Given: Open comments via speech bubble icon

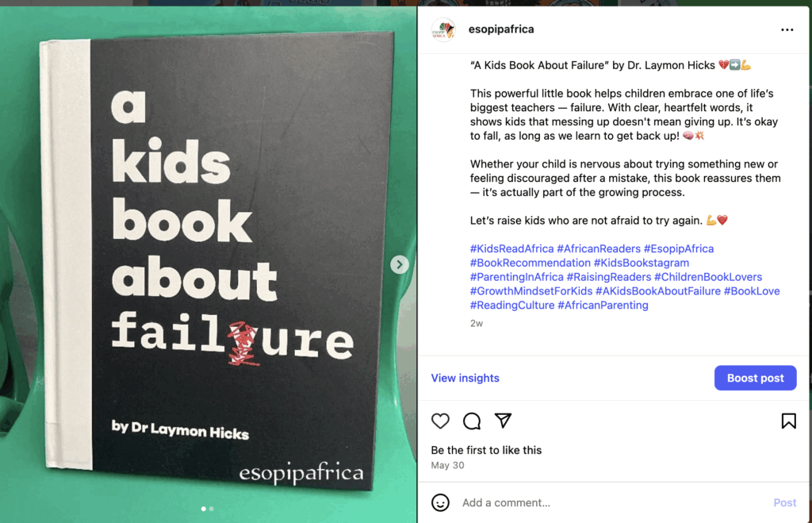Looking at the screenshot, I should tap(472, 421).
